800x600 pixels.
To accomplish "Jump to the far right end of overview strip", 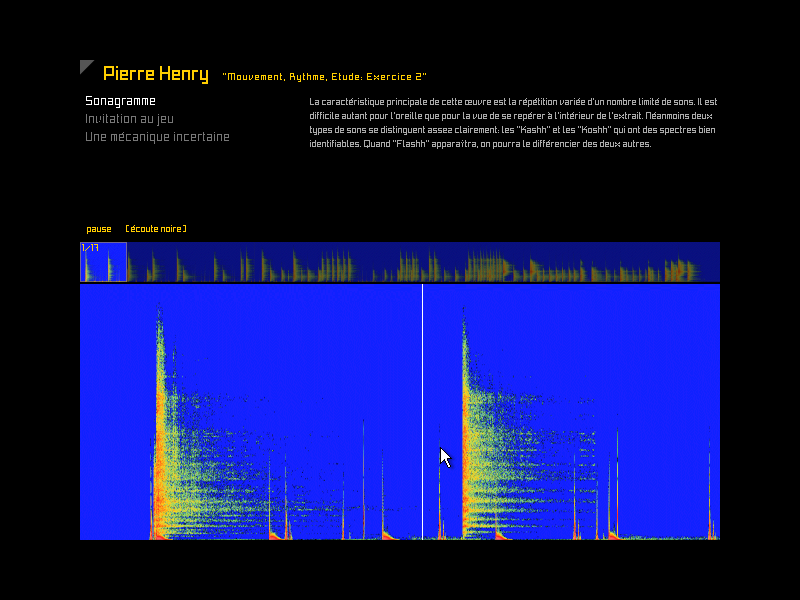I will [x=714, y=262].
